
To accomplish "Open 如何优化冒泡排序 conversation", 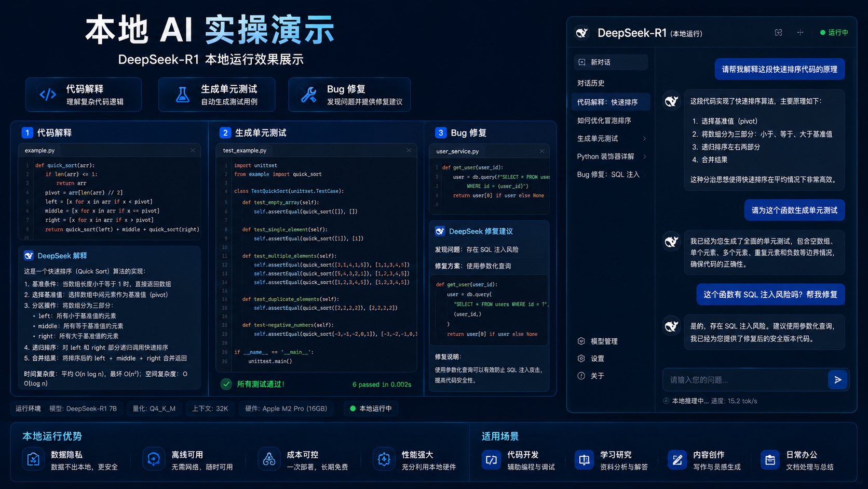I will click(x=604, y=120).
